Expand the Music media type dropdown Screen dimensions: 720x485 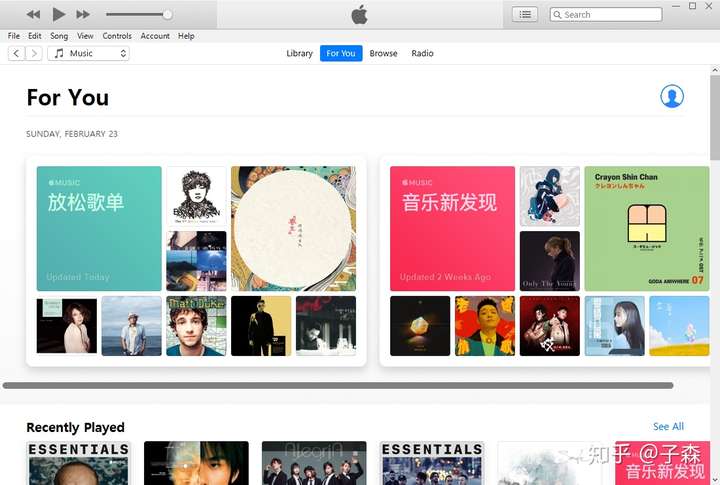click(88, 53)
